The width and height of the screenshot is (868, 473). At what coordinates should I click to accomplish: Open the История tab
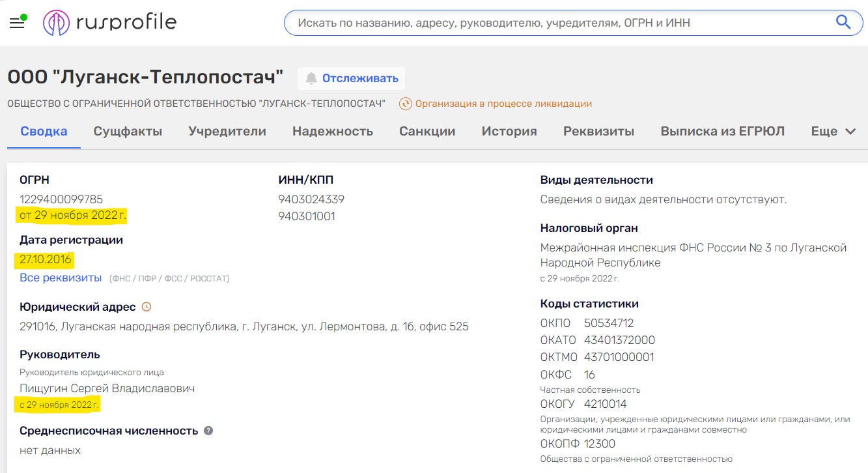click(509, 131)
